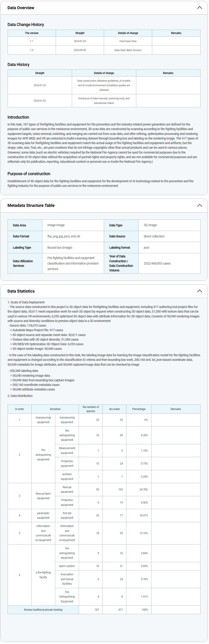This screenshot has height=644, width=209.
Task: Collapse the Metadata Structure Table chevron
Action: [x=200, y=205]
